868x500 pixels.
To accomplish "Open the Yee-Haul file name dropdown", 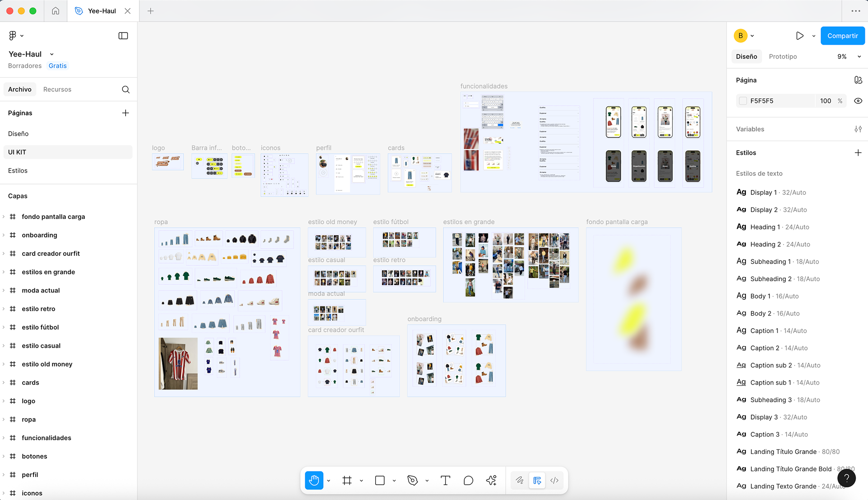I will tap(52, 54).
